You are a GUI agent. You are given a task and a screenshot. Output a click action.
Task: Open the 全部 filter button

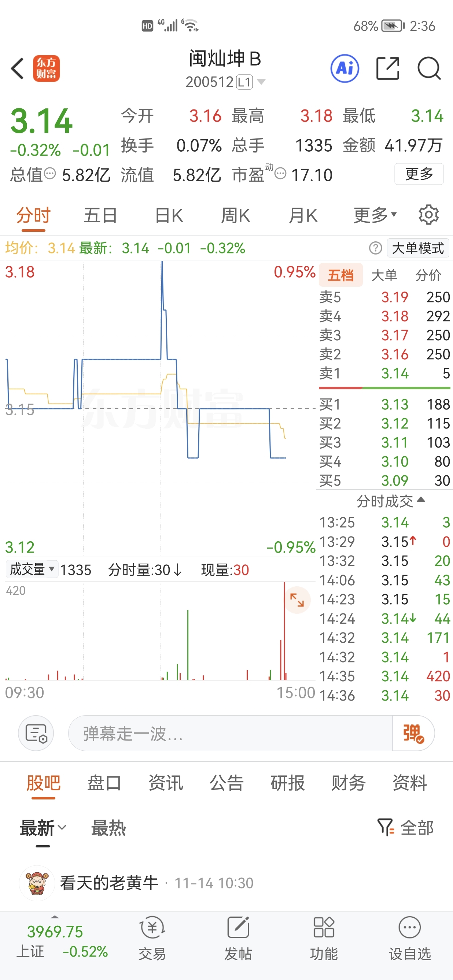coord(406,828)
